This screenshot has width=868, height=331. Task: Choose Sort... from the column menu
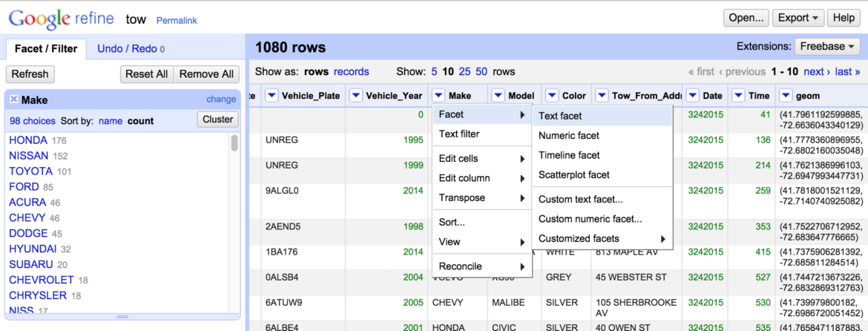481,222
